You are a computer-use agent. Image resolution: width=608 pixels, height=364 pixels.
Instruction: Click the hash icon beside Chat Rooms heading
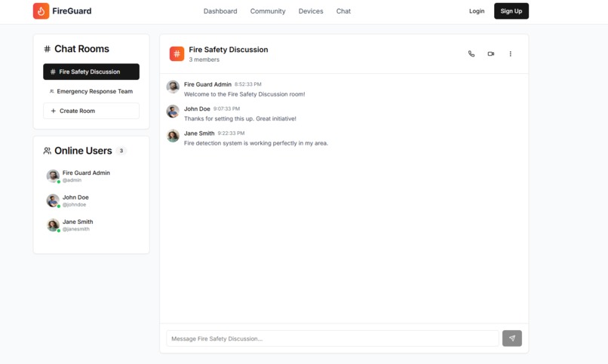click(x=48, y=49)
